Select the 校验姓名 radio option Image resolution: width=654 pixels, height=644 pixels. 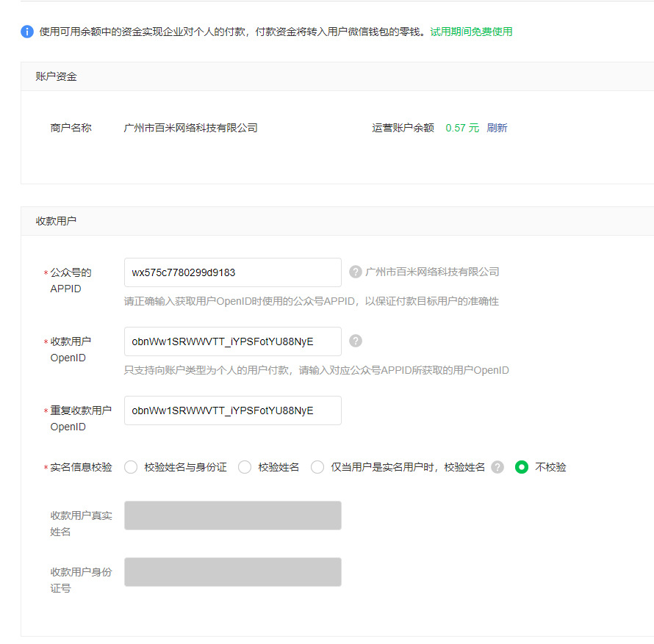[245, 467]
